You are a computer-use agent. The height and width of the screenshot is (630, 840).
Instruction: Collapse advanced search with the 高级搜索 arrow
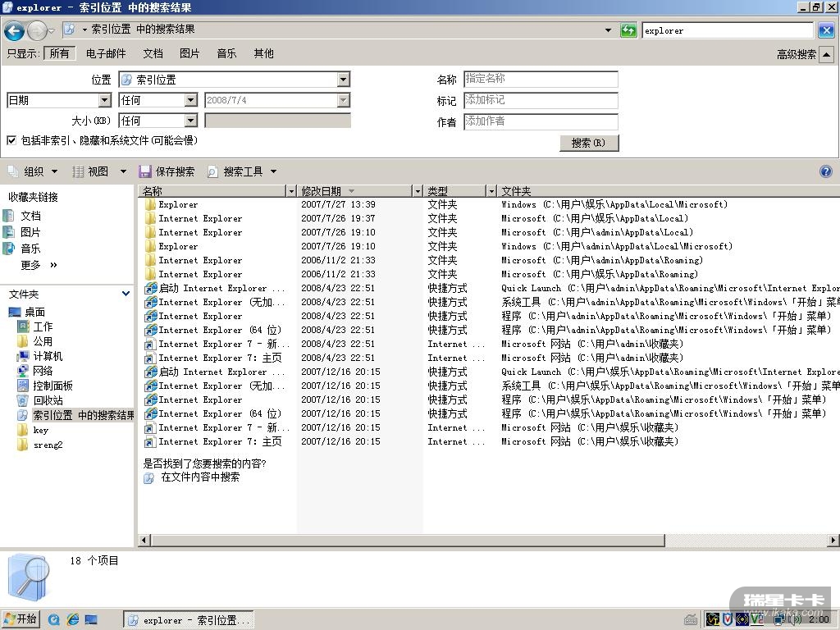point(827,54)
